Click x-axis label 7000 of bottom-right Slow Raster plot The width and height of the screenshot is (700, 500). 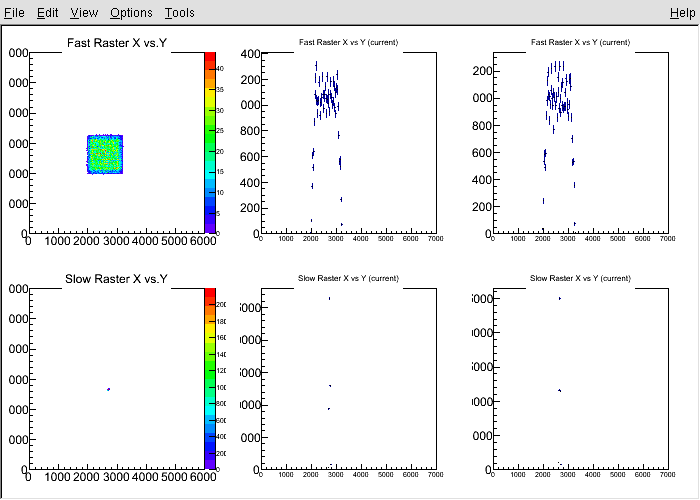click(667, 475)
